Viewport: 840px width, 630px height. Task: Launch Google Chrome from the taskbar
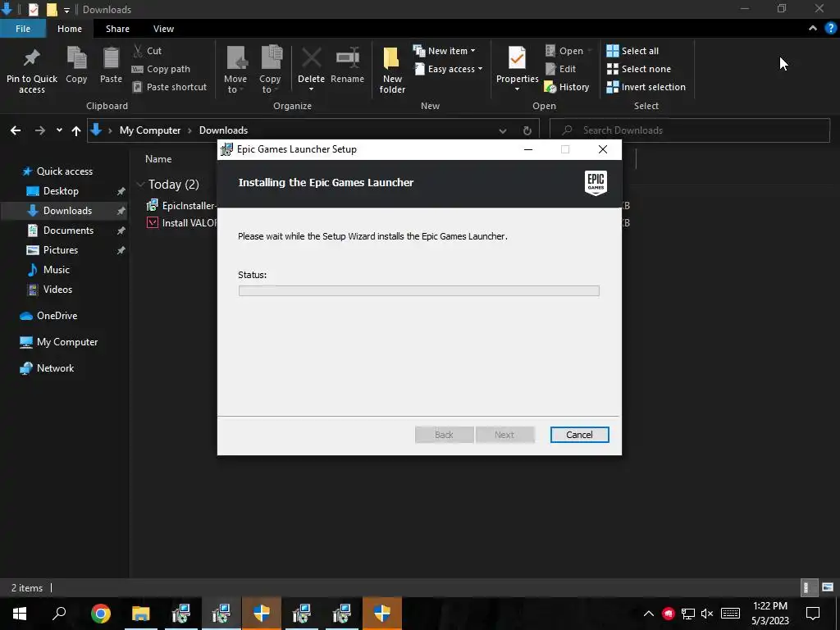(x=101, y=614)
